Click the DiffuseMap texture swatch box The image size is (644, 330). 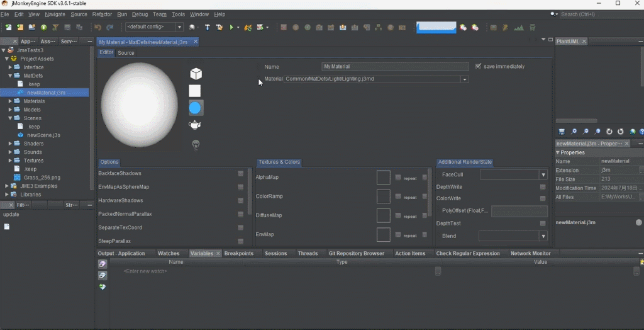coord(383,215)
